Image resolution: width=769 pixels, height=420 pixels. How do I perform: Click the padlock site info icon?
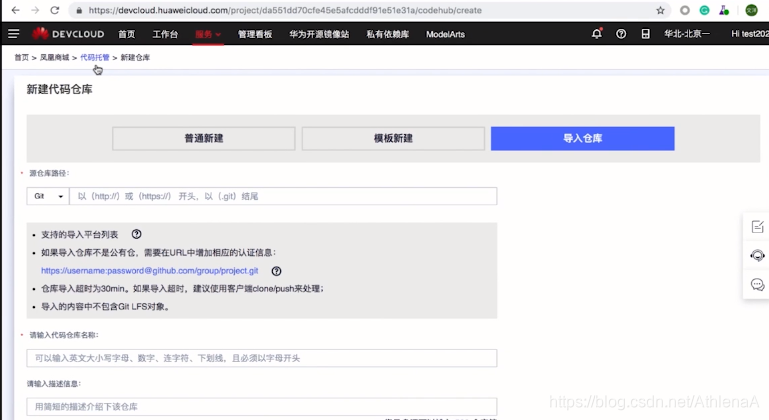(x=79, y=10)
